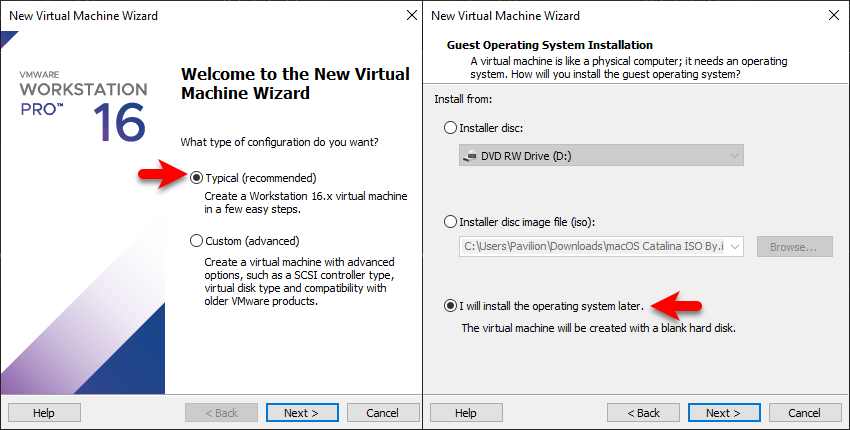The image size is (850, 430).
Task: Cancel the Guest Operating System Installation dialog
Action: (x=804, y=413)
